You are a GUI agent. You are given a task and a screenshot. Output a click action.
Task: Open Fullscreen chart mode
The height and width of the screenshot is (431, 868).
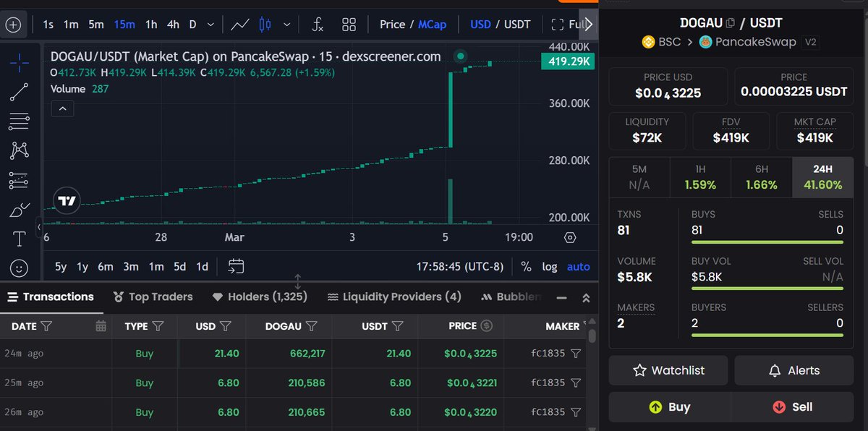567,25
